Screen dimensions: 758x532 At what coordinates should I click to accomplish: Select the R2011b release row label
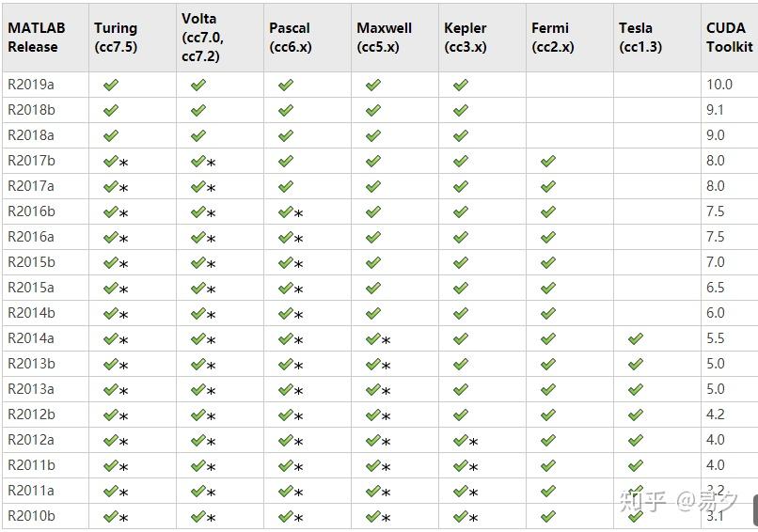31,465
